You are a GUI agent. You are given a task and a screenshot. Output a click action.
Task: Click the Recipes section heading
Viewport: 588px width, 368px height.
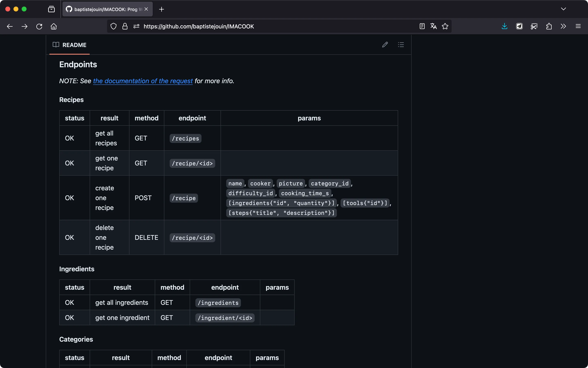71,100
